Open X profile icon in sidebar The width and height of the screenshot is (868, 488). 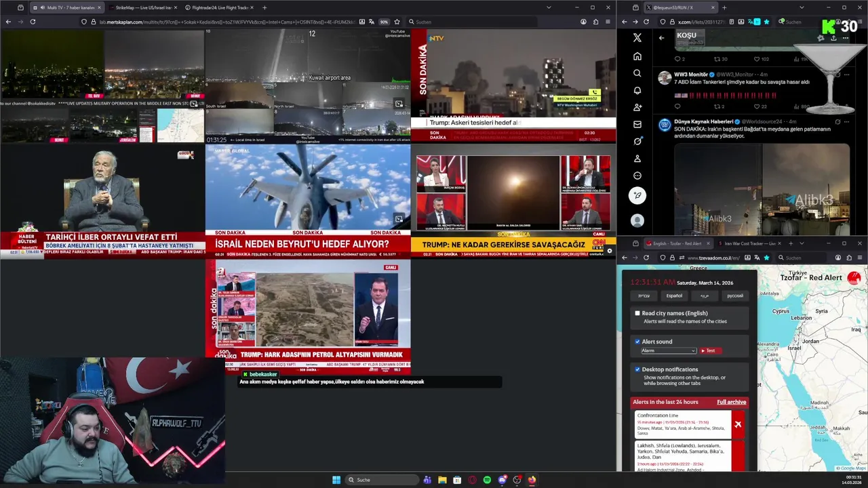click(x=637, y=159)
